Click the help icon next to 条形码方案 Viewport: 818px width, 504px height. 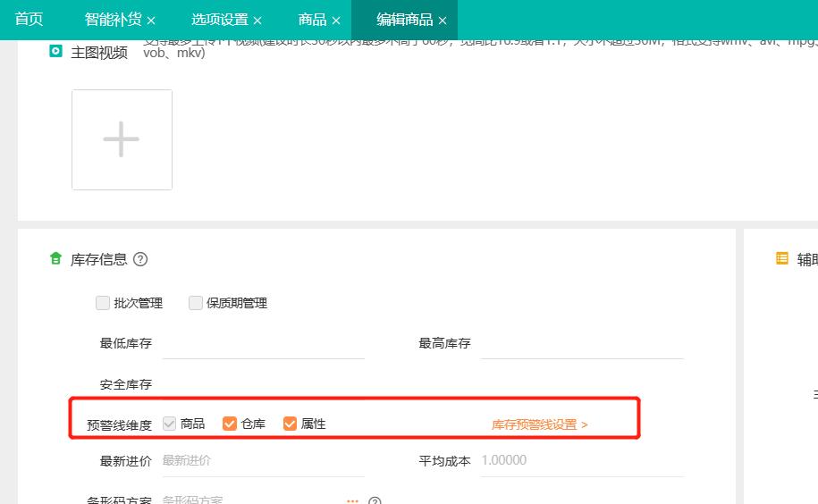tap(375, 501)
